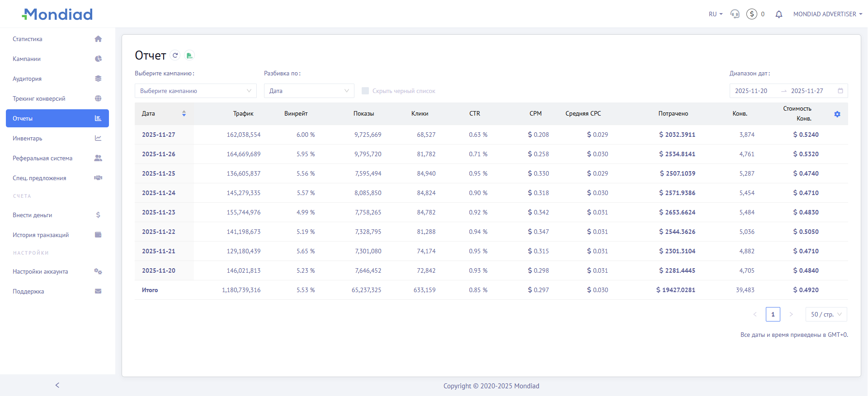Click the start date 2025-11-20 field
This screenshot has width=868, height=396.
[751, 91]
